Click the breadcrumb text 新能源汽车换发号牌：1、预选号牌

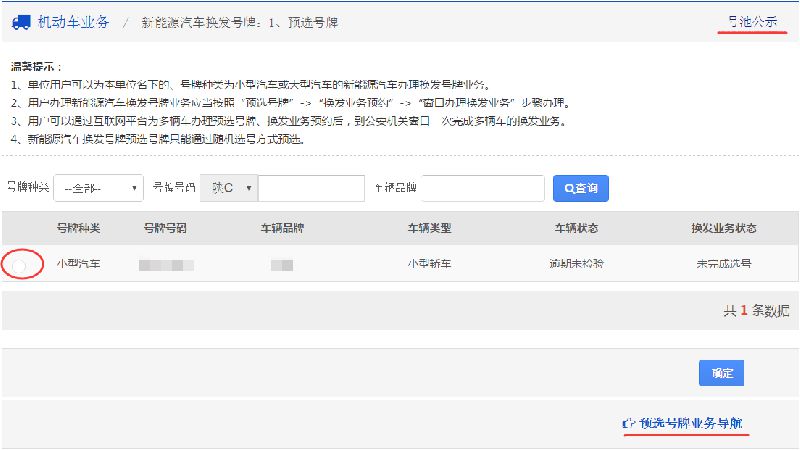pyautogui.click(x=240, y=22)
